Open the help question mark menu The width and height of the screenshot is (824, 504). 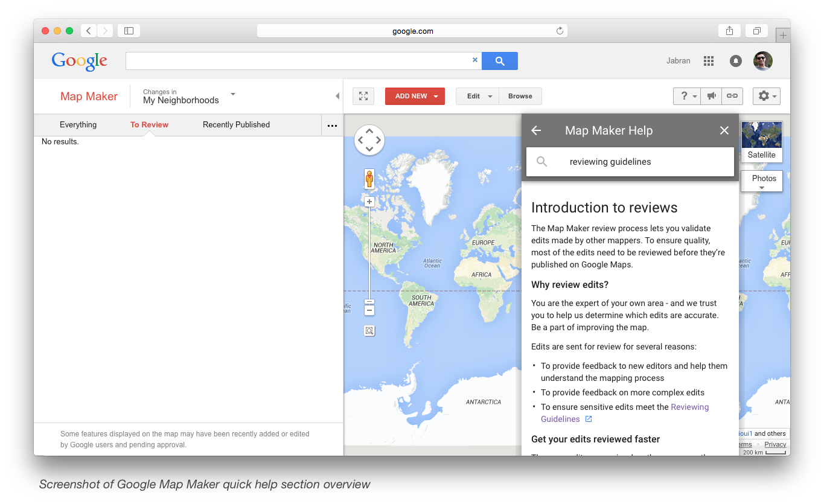(687, 96)
